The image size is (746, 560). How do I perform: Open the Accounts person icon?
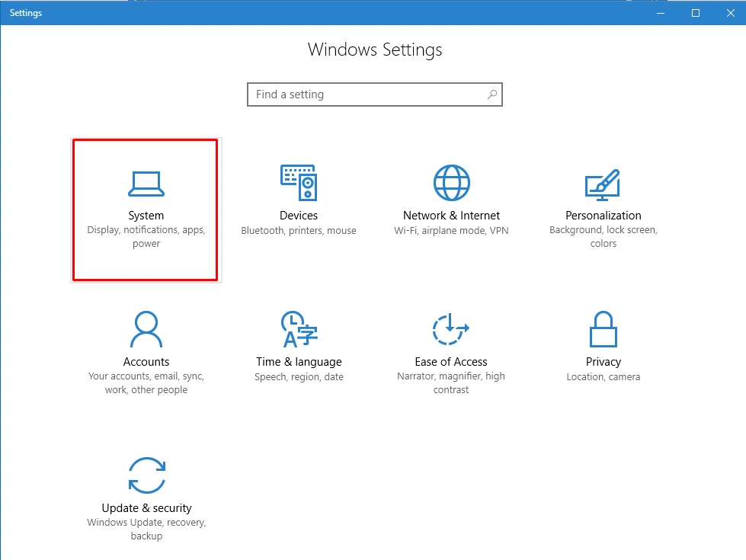point(146,329)
